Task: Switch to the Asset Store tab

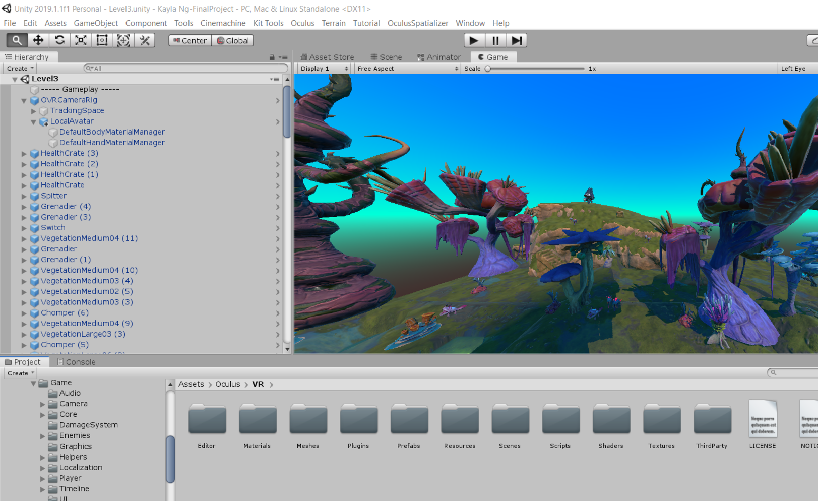Action: click(x=327, y=57)
